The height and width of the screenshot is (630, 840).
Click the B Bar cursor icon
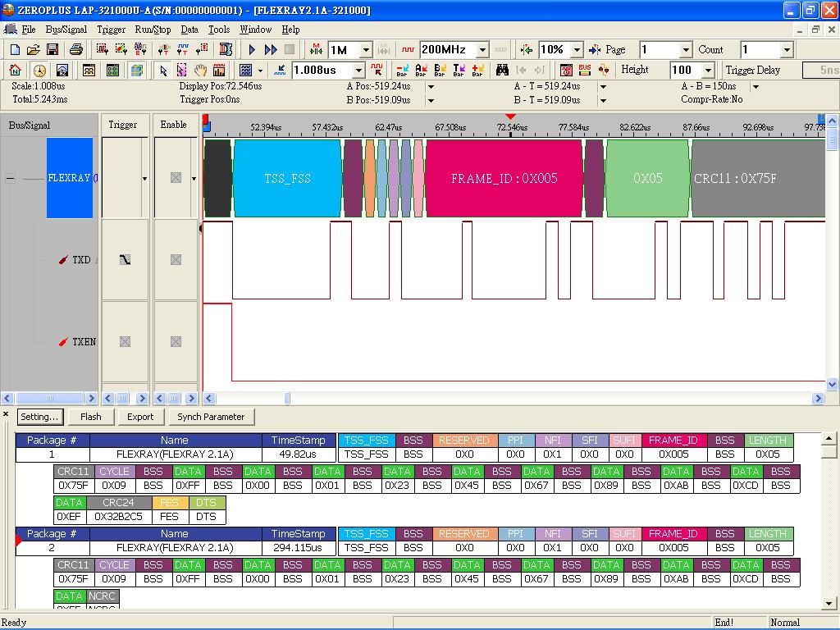click(441, 71)
